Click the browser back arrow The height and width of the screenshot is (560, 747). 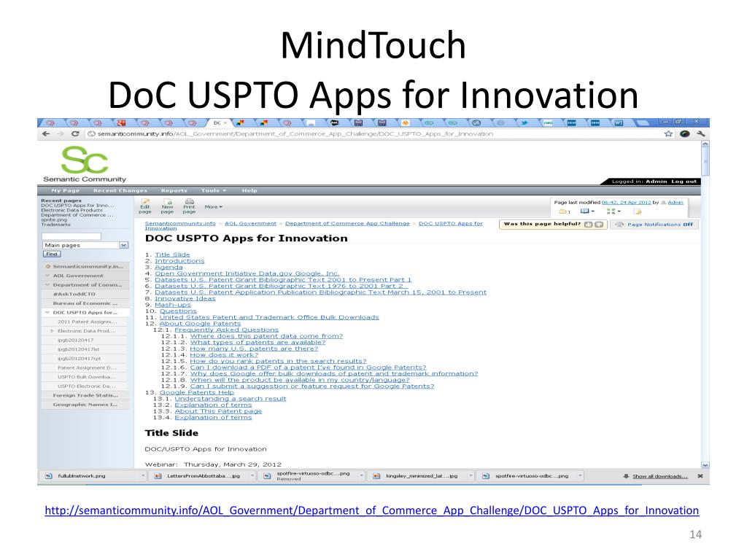(46, 134)
